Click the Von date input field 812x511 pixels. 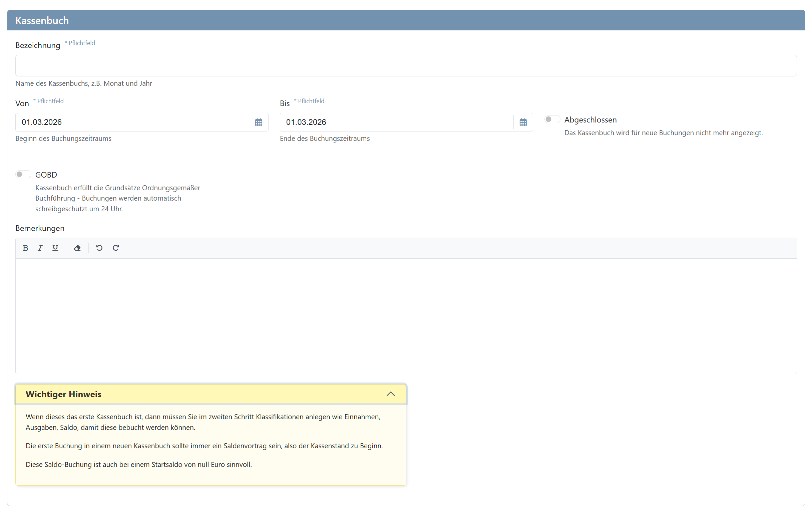[x=131, y=122]
